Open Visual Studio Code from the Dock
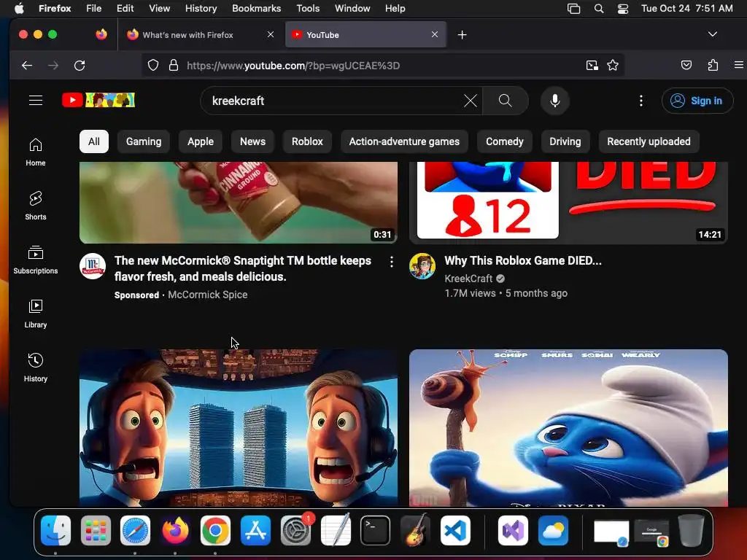This screenshot has height=560, width=747. [x=455, y=531]
